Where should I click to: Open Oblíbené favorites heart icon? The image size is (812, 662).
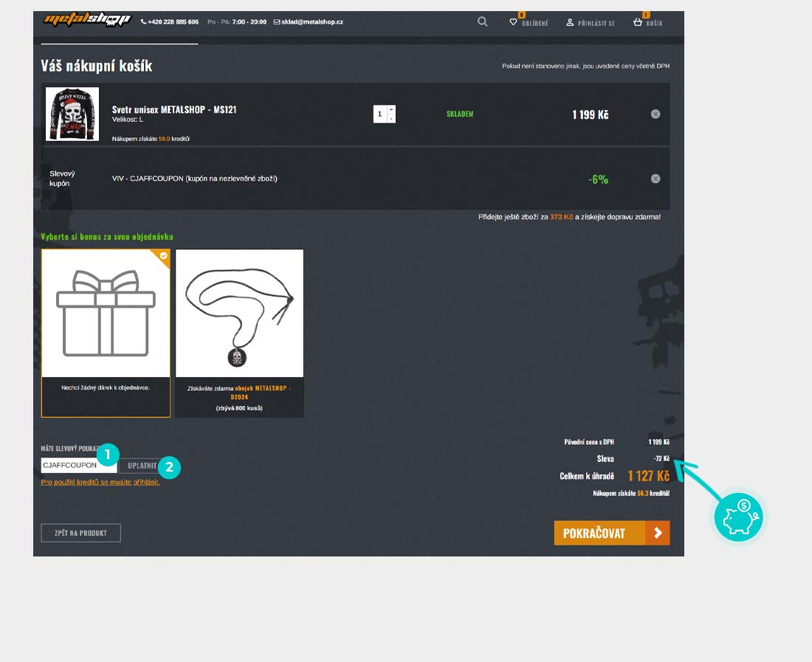click(514, 22)
